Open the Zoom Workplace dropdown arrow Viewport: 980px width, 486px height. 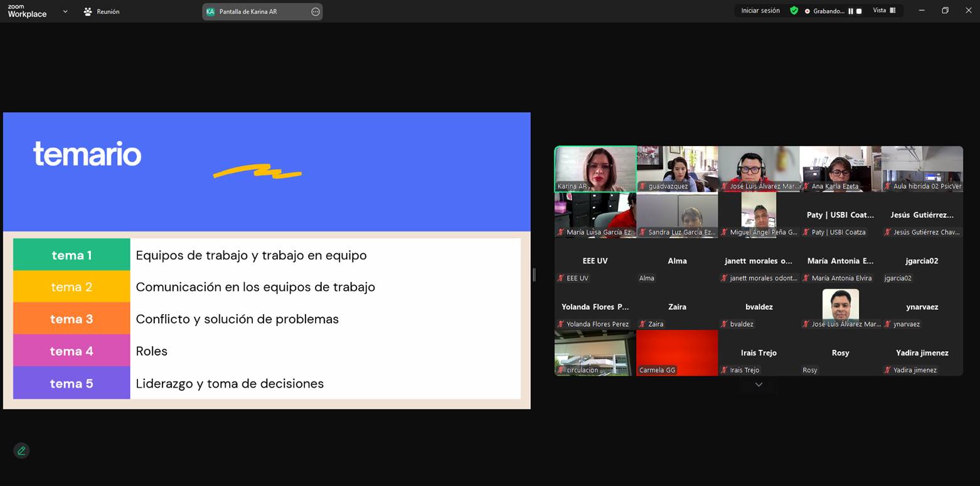[x=65, y=11]
